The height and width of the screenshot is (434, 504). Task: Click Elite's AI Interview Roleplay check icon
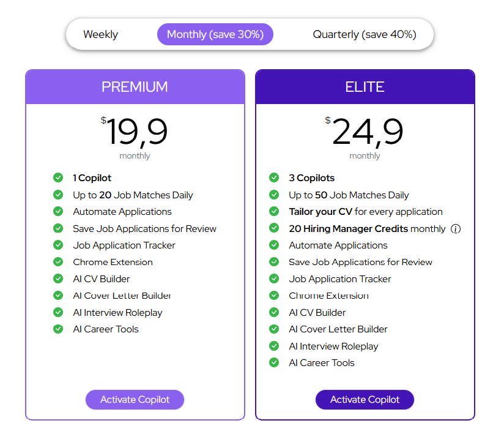274,346
